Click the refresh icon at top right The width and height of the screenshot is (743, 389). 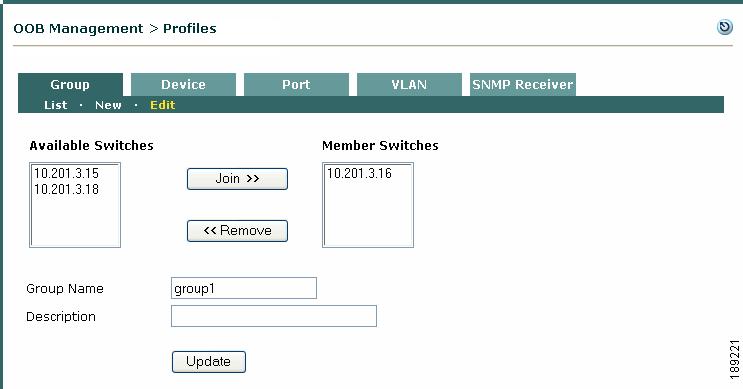coord(725,27)
